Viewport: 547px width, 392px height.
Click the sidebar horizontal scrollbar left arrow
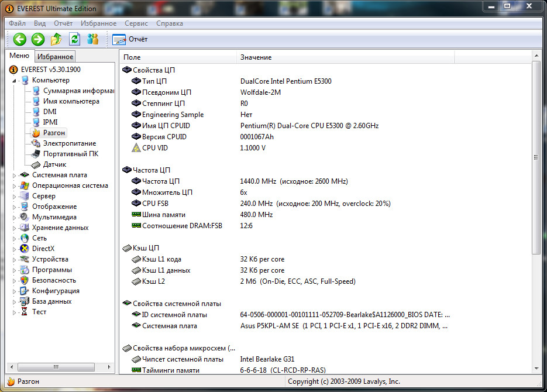coord(12,367)
